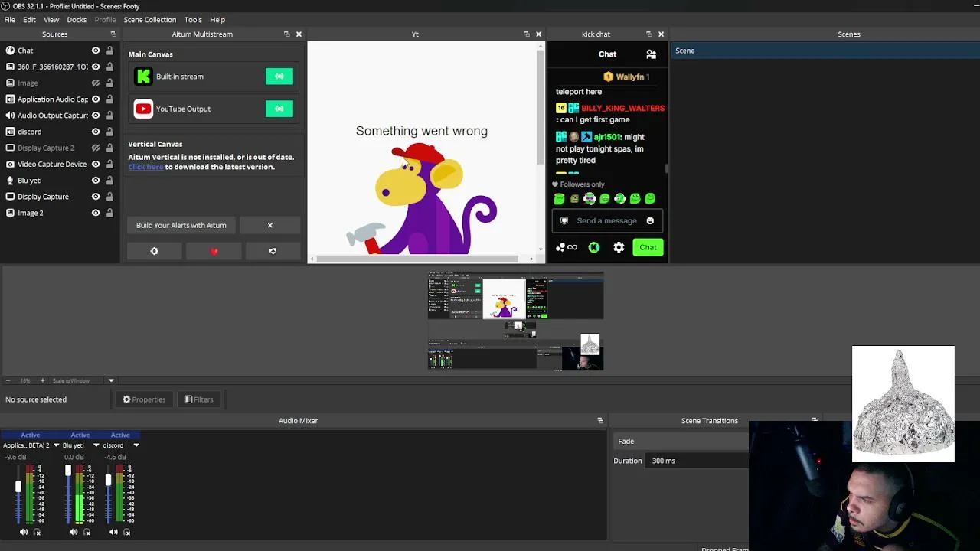Toggle the Built-in stream broadcast button

(279, 77)
